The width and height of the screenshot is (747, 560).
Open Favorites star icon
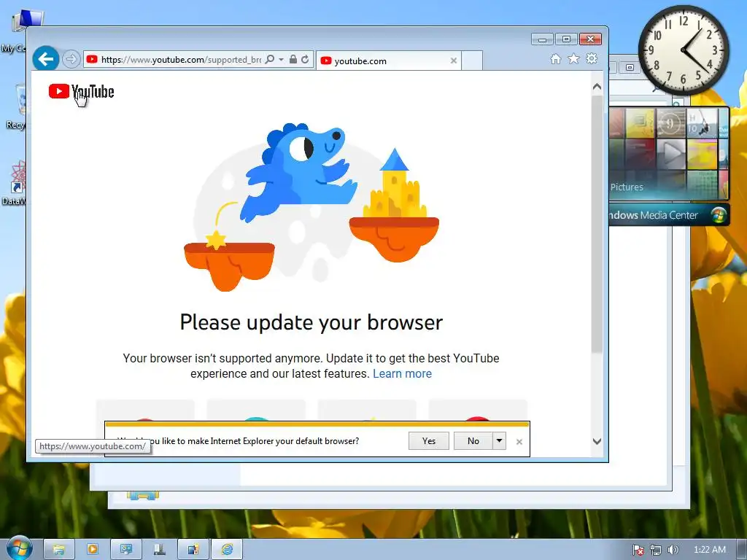pyautogui.click(x=573, y=58)
